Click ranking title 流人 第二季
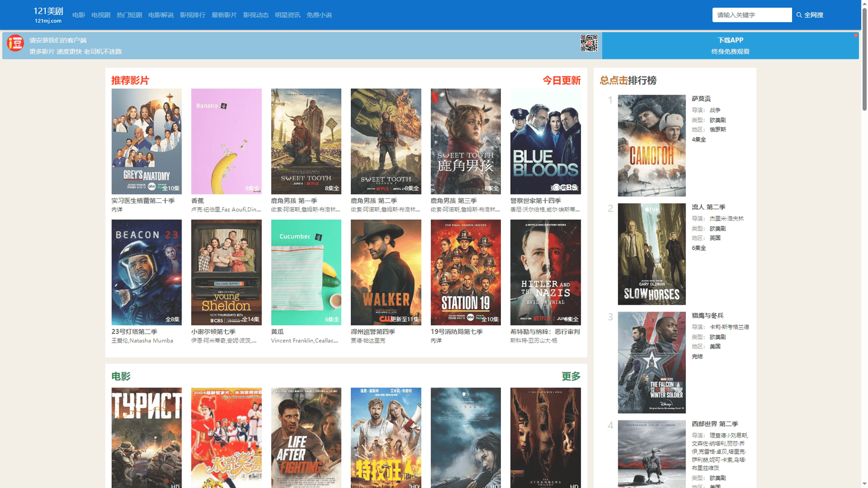This screenshot has width=868, height=488. point(709,207)
